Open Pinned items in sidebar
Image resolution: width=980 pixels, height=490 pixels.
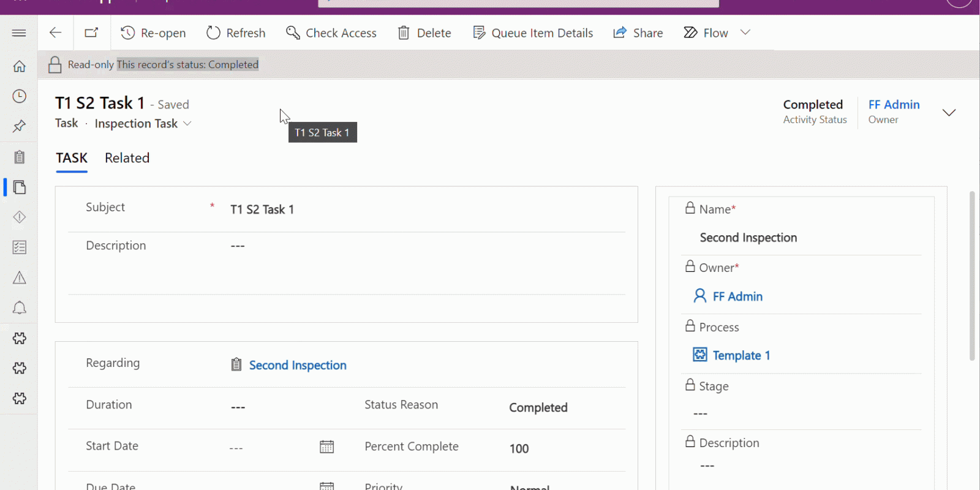(19, 126)
